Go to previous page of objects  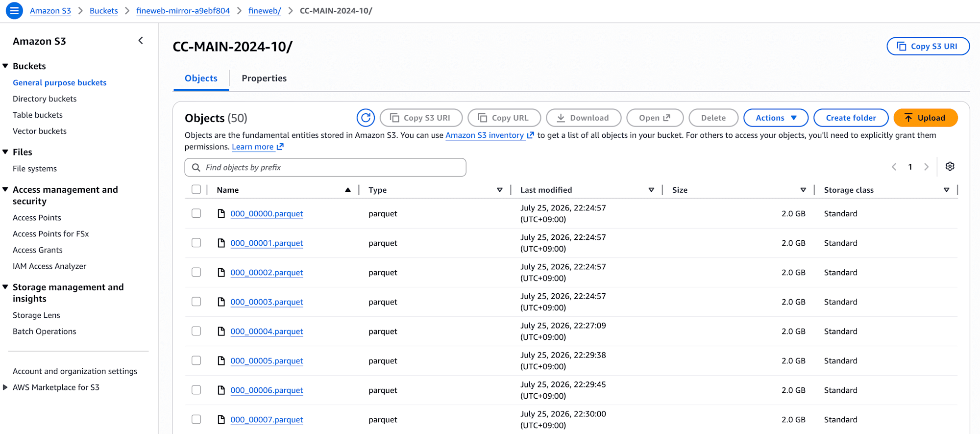click(x=894, y=167)
